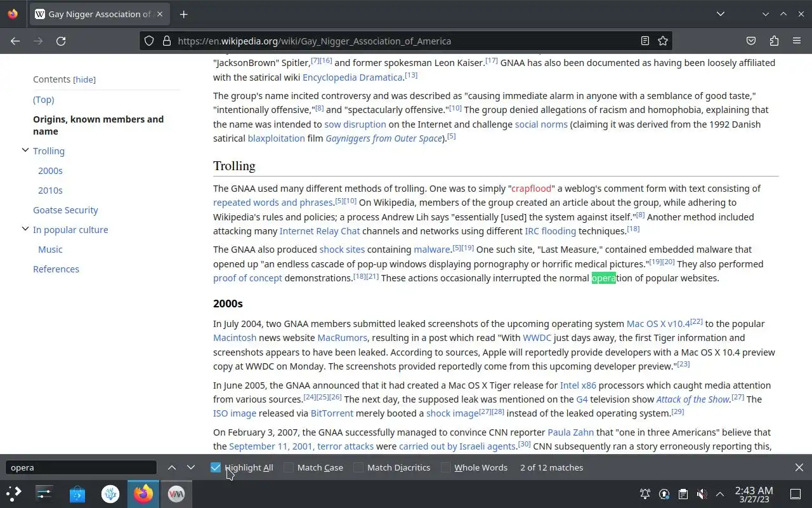Screen dimensions: 812x508
Task: Open Firefox application hamburger menu
Action: (x=797, y=41)
